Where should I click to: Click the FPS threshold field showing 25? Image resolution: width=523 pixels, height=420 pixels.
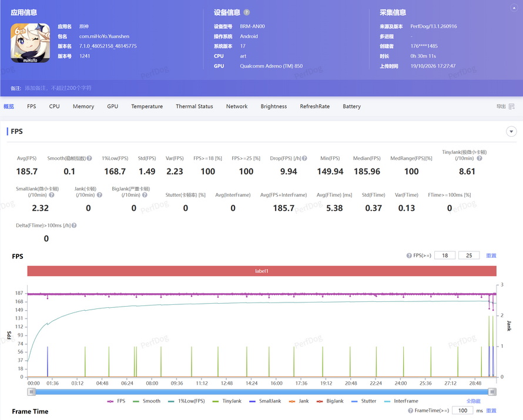(469, 256)
